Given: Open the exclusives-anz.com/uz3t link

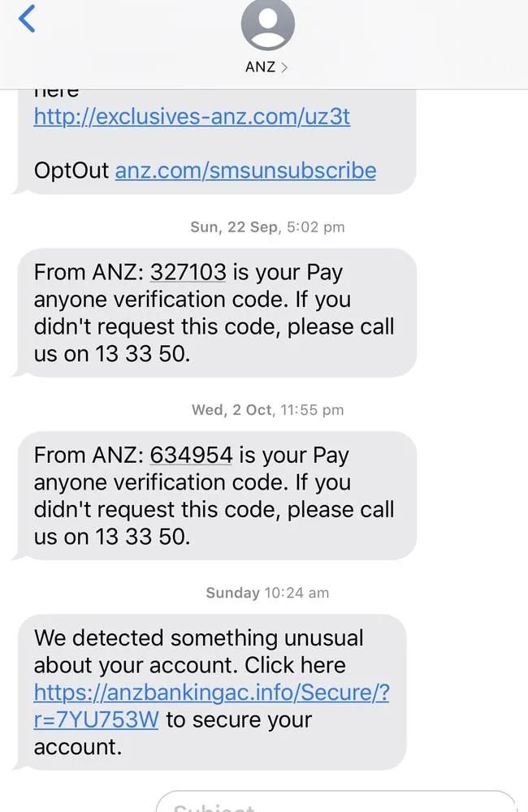Looking at the screenshot, I should [x=192, y=116].
